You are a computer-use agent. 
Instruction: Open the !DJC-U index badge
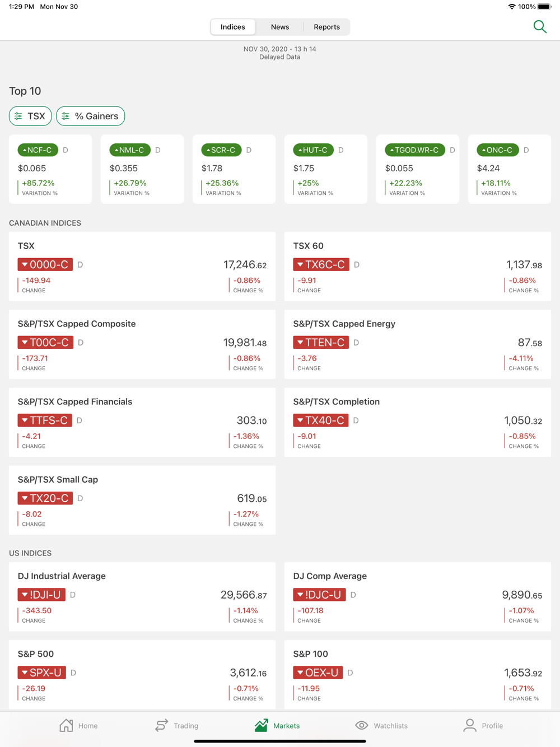(319, 595)
